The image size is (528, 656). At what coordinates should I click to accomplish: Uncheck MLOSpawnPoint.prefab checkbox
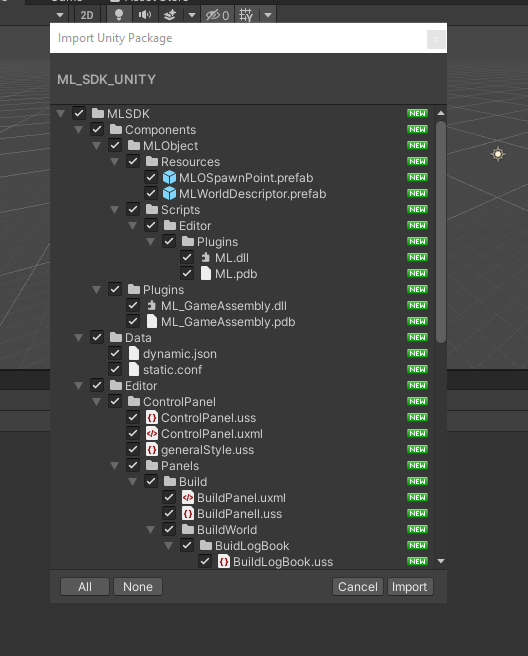(151, 177)
